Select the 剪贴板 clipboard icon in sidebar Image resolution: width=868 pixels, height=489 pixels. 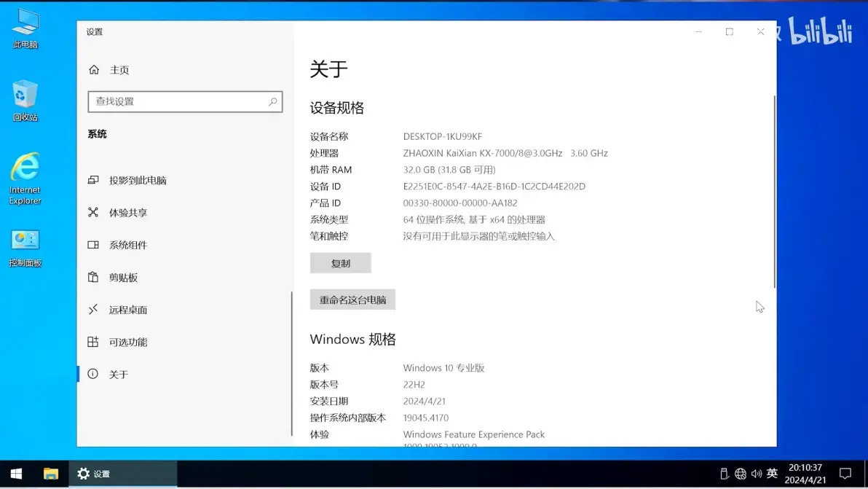pyautogui.click(x=93, y=277)
